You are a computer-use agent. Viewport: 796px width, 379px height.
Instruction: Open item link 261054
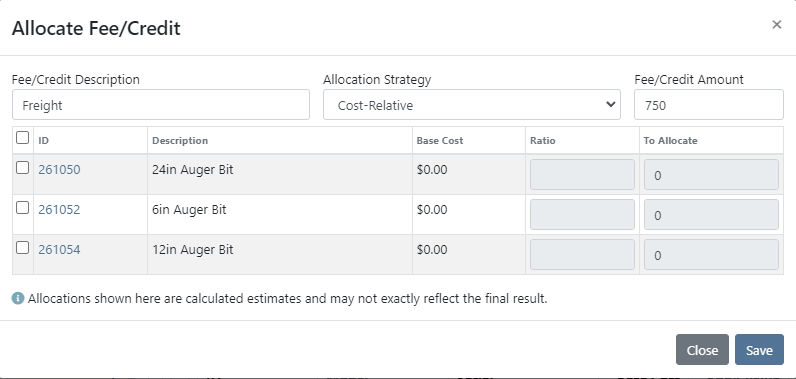coord(59,250)
